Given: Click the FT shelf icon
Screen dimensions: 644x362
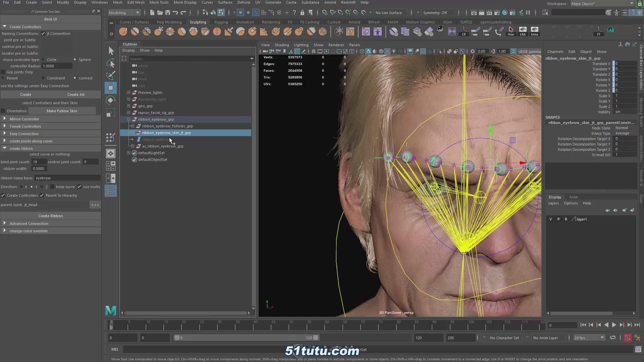Looking at the screenshot, I should [599, 32].
